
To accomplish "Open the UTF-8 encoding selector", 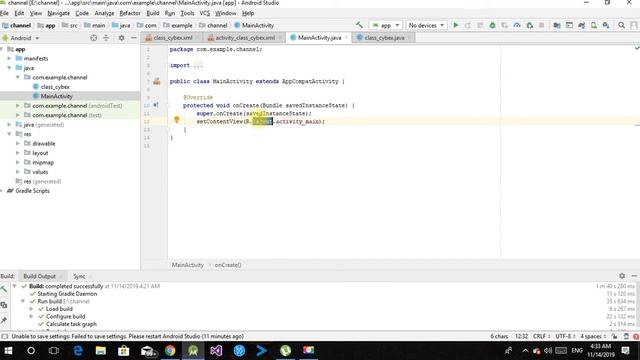I will [565, 336].
